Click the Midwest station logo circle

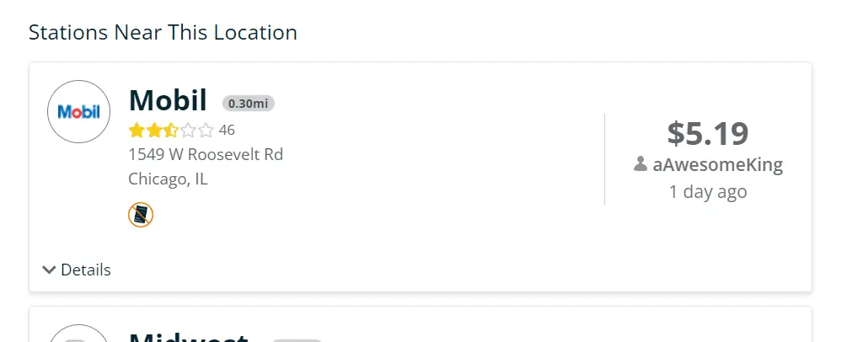(79, 335)
